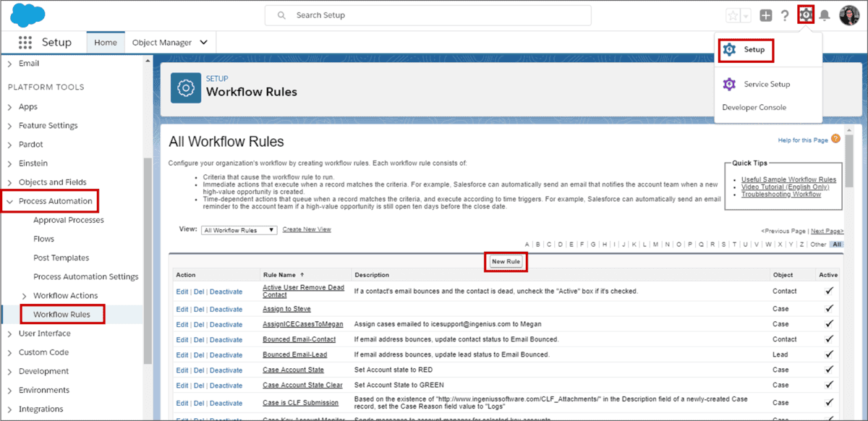Click the favorites star icon
The height and width of the screenshot is (421, 868).
pos(733,15)
